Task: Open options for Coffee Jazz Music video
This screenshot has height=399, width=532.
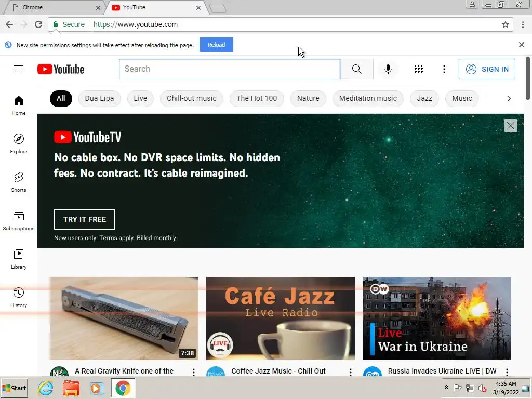Action: click(351, 372)
